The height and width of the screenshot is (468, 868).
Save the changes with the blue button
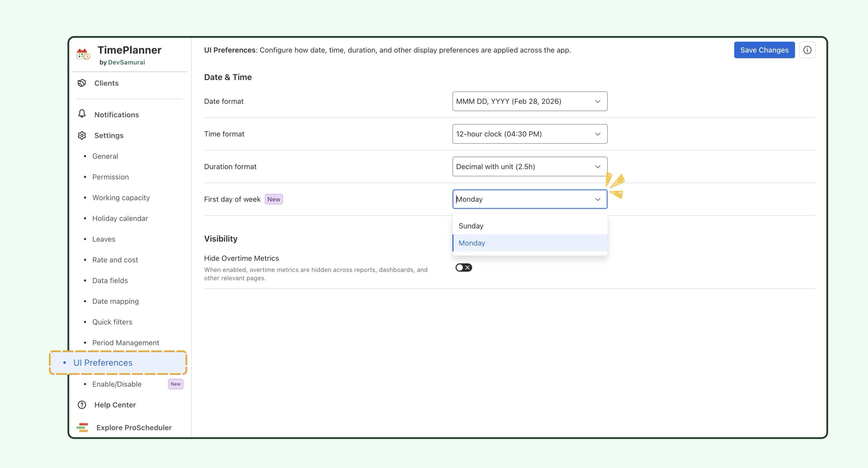(764, 50)
